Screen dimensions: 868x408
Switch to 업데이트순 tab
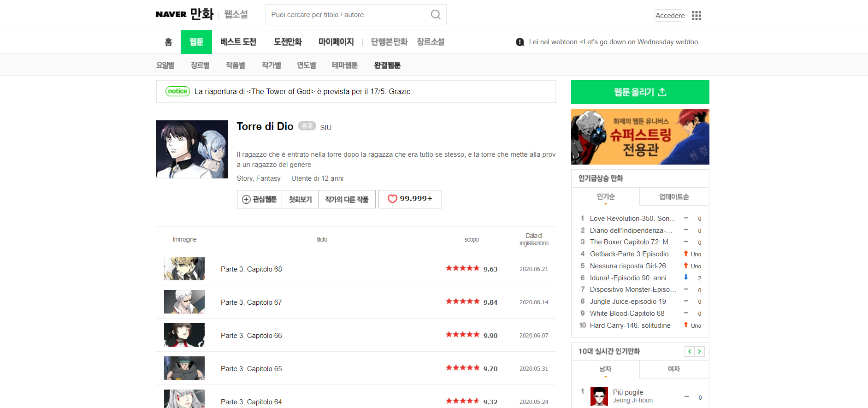(x=674, y=197)
